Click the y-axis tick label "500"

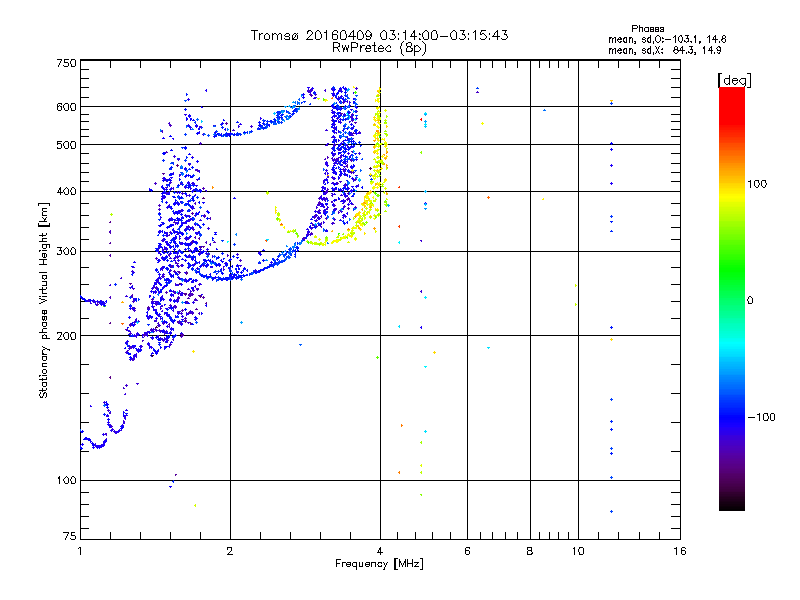click(x=66, y=145)
